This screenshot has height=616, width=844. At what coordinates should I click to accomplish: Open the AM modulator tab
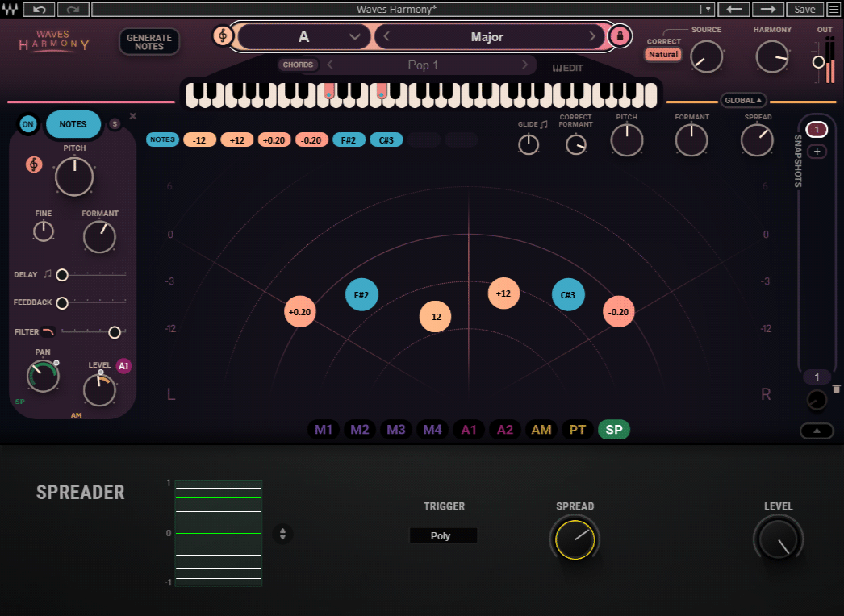point(541,429)
